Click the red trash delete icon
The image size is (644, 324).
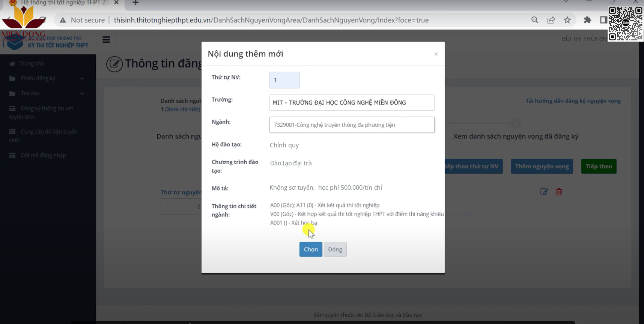click(x=559, y=192)
